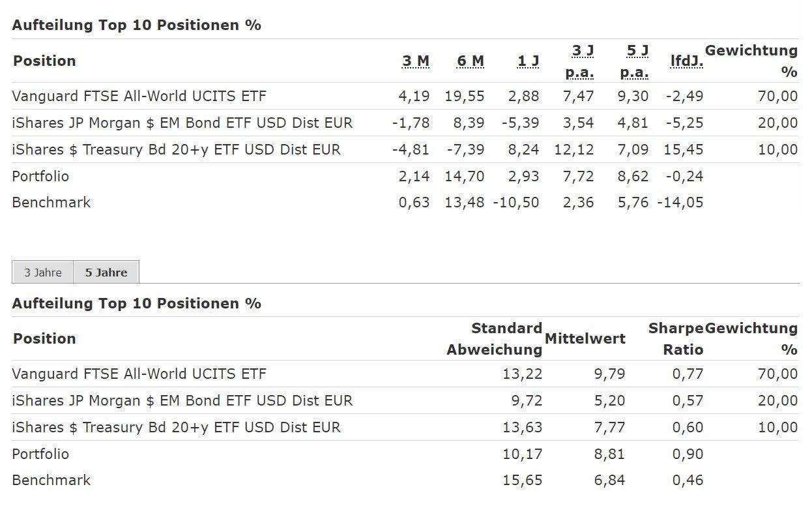Click the Benchmark row in performance table
This screenshot has width=812, height=519.
(x=51, y=203)
